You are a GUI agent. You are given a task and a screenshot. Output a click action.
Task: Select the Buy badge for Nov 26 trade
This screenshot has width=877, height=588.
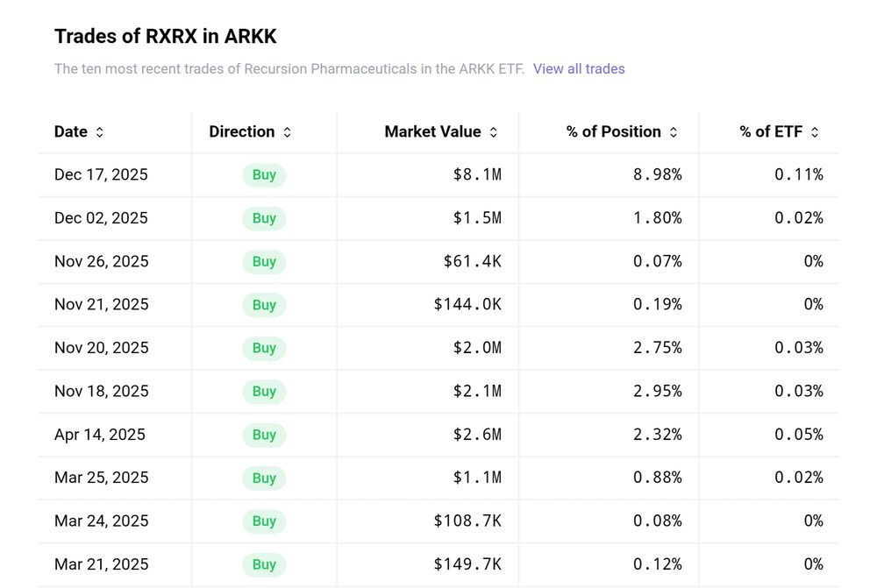(x=263, y=261)
